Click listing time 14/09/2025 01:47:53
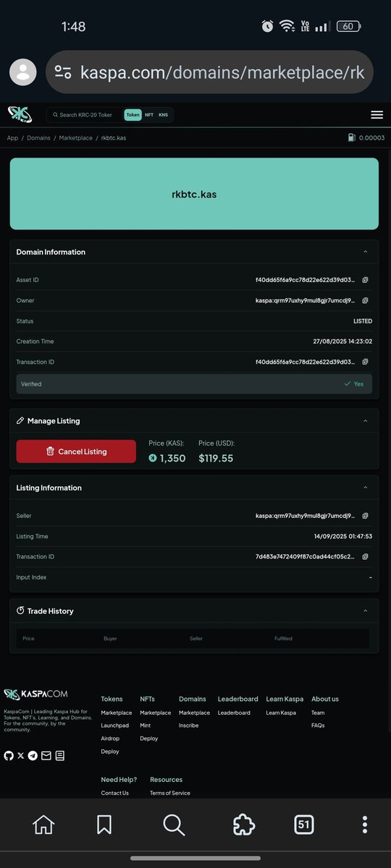Screen dimensions: 391x868 342,537
